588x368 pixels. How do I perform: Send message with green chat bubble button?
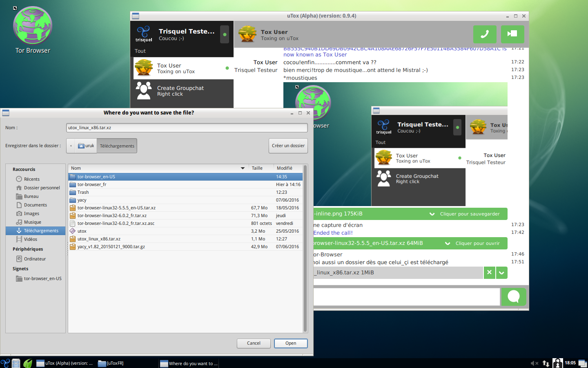coord(514,297)
